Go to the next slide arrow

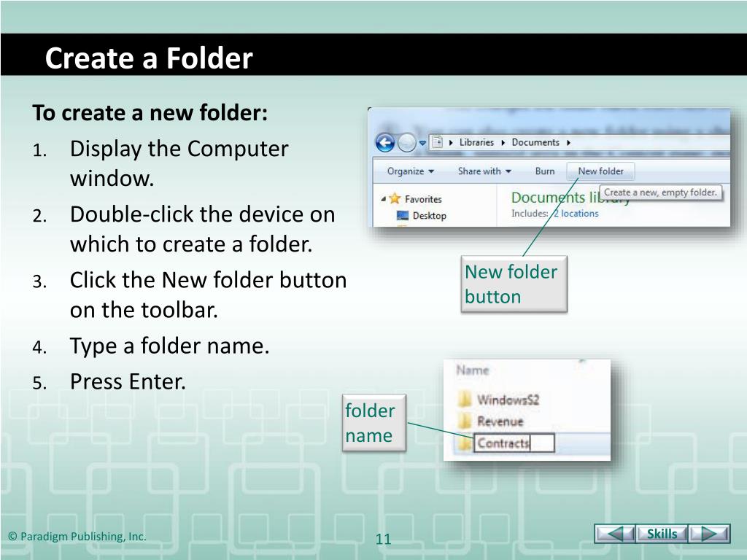(x=709, y=533)
